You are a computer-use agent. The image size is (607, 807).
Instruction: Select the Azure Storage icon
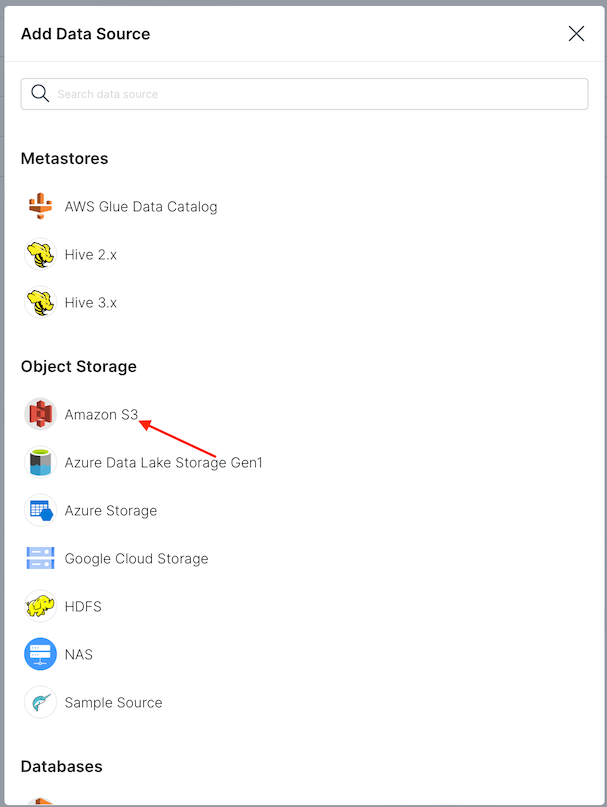[40, 511]
